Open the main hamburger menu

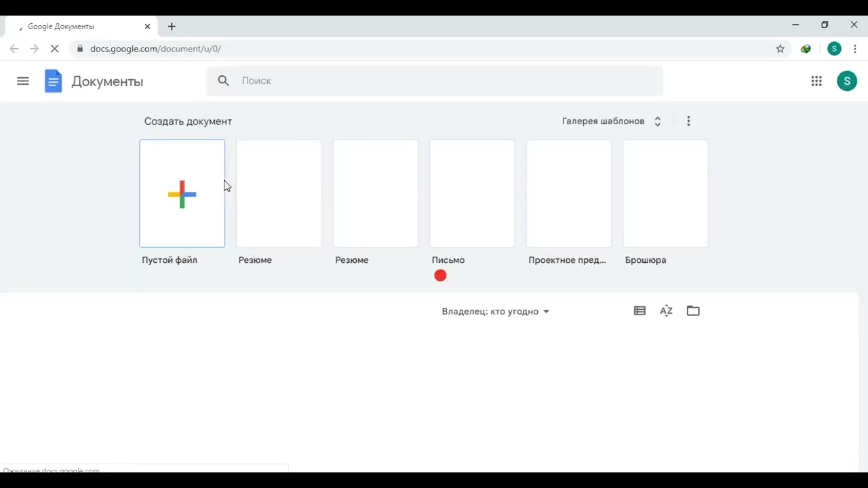[23, 81]
